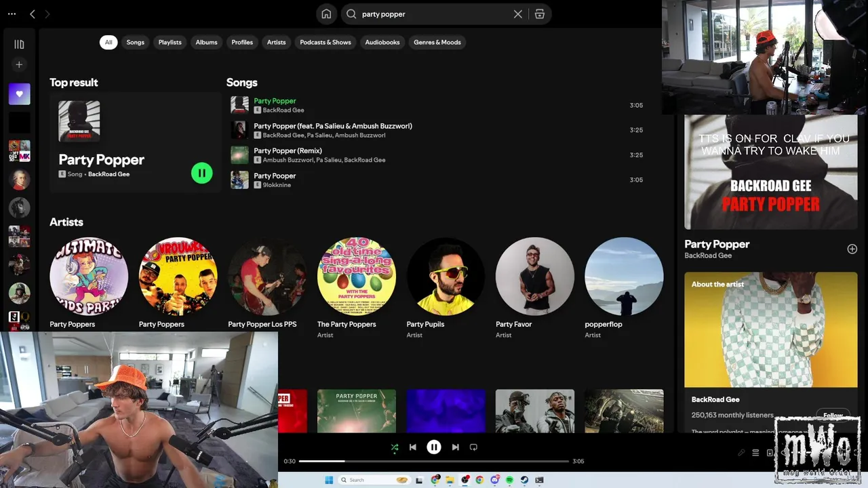Pause playback in player bar
The image size is (868, 488).
click(434, 447)
